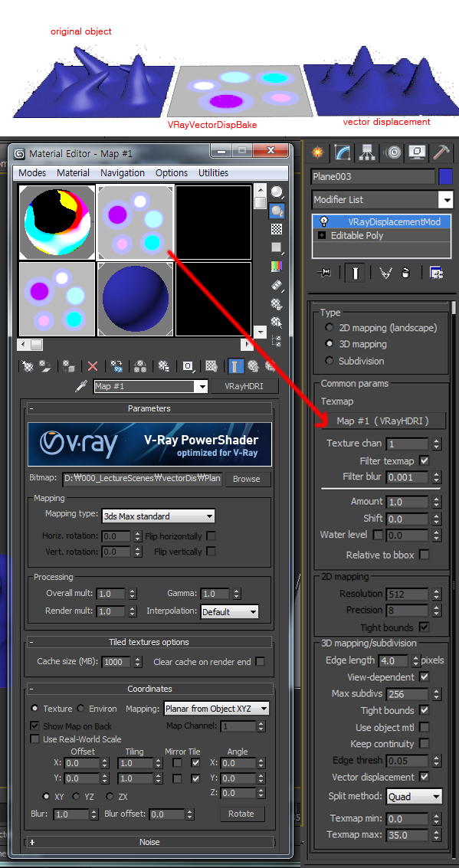Switch to the Modify command panel tab

(x=343, y=152)
